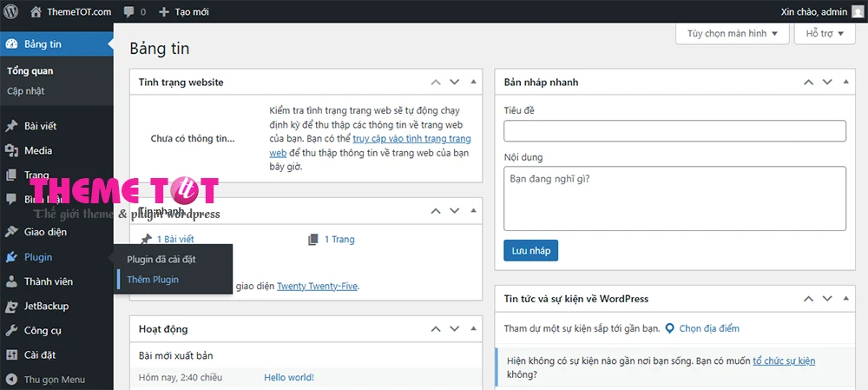The width and height of the screenshot is (868, 390).
Task: Click Tạo mới in the admin bar
Action: click(x=192, y=11)
